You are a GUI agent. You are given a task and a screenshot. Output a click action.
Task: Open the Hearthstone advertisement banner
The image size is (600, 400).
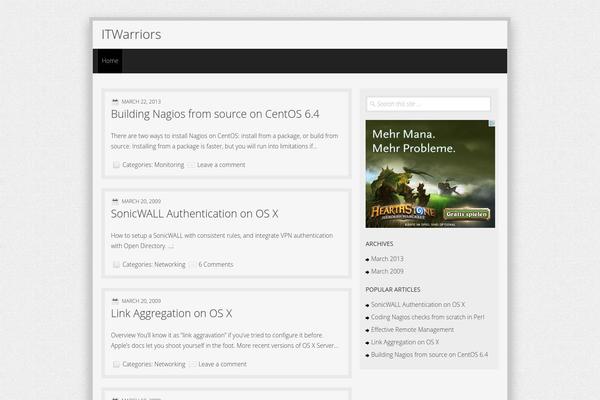[430, 174]
